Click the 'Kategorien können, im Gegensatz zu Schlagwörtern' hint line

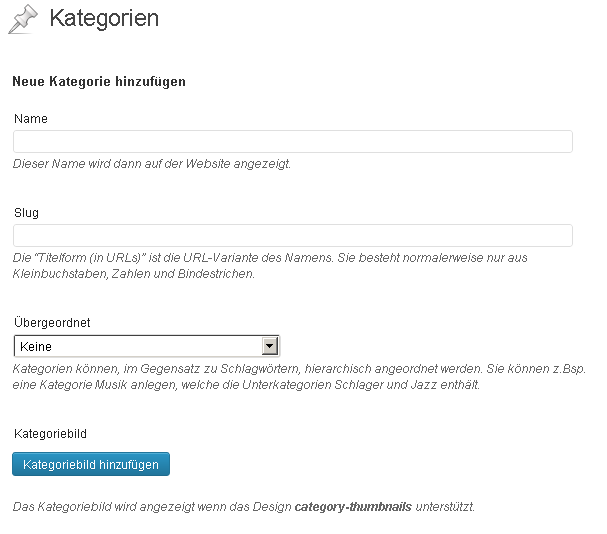click(x=299, y=369)
